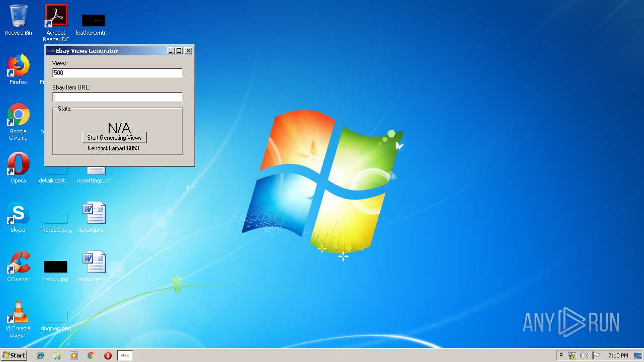The image size is (644, 362).
Task: Select VLC media player desktop shortcut
Action: [18, 319]
